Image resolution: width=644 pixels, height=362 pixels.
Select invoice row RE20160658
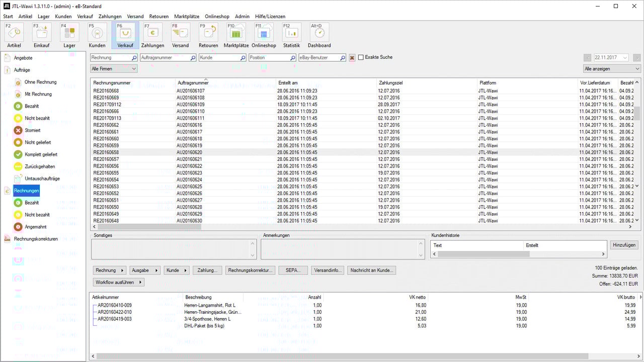[362, 152]
